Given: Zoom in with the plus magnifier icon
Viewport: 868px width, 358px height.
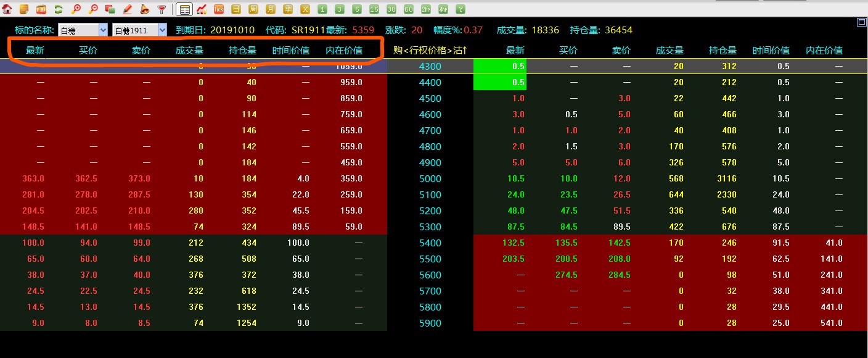Looking at the screenshot, I should (x=76, y=9).
